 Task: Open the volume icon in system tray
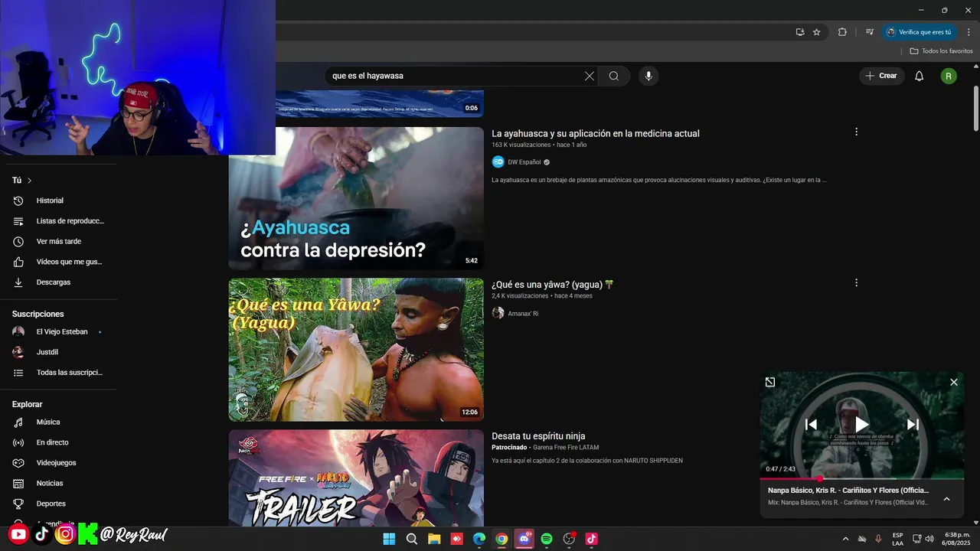point(929,539)
